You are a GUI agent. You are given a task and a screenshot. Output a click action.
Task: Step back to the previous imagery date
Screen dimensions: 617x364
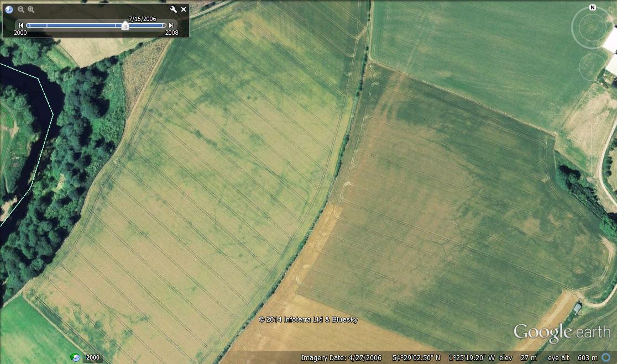tap(21, 25)
